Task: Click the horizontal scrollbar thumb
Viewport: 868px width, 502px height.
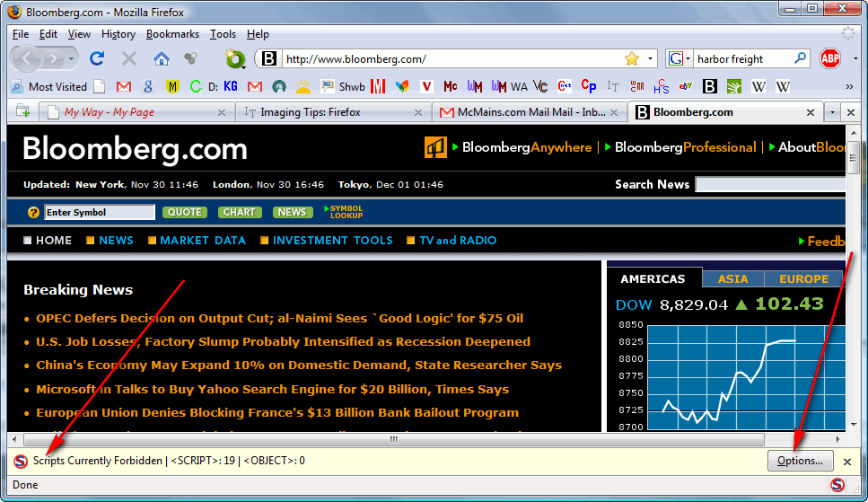Action: point(393,439)
